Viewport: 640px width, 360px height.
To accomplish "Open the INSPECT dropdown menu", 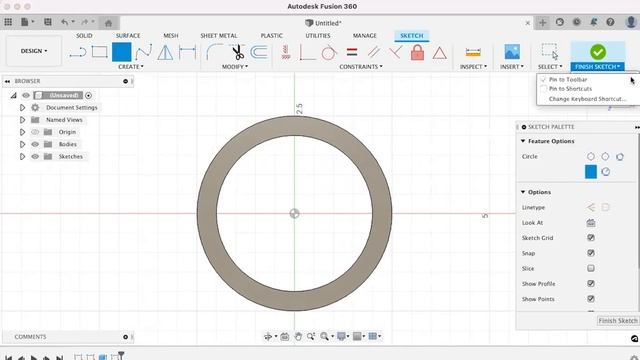I will (473, 67).
